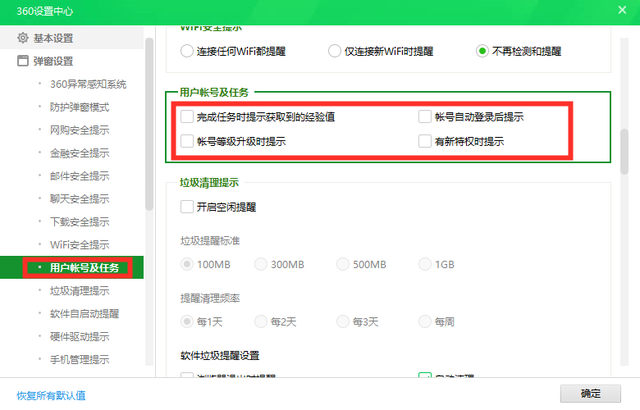Select 不再检测和提醒 radio option
This screenshot has width=640, height=410.
click(x=482, y=51)
